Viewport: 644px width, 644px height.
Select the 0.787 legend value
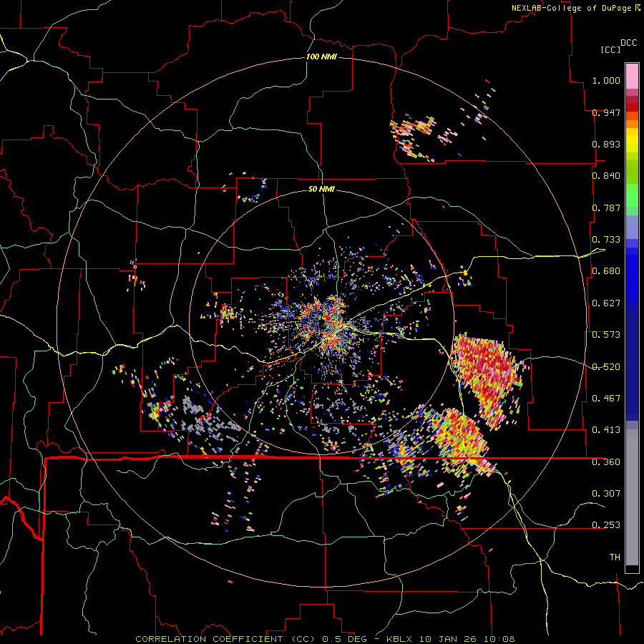tap(606, 208)
